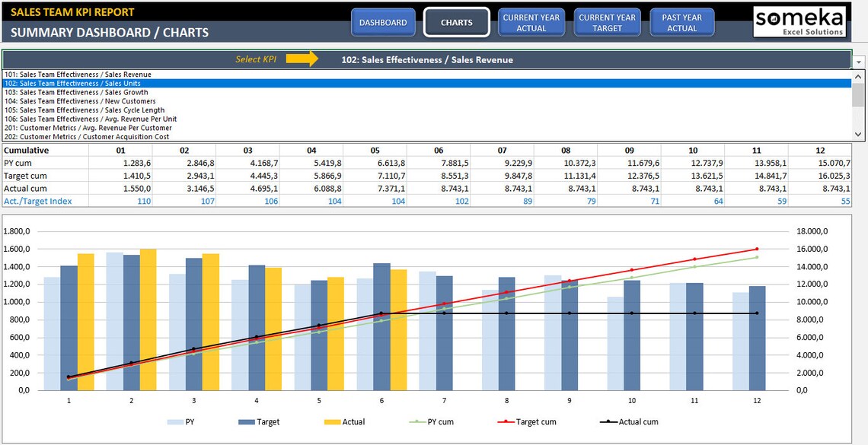Select KPI 101 Sales Revenue from the list

point(91,75)
